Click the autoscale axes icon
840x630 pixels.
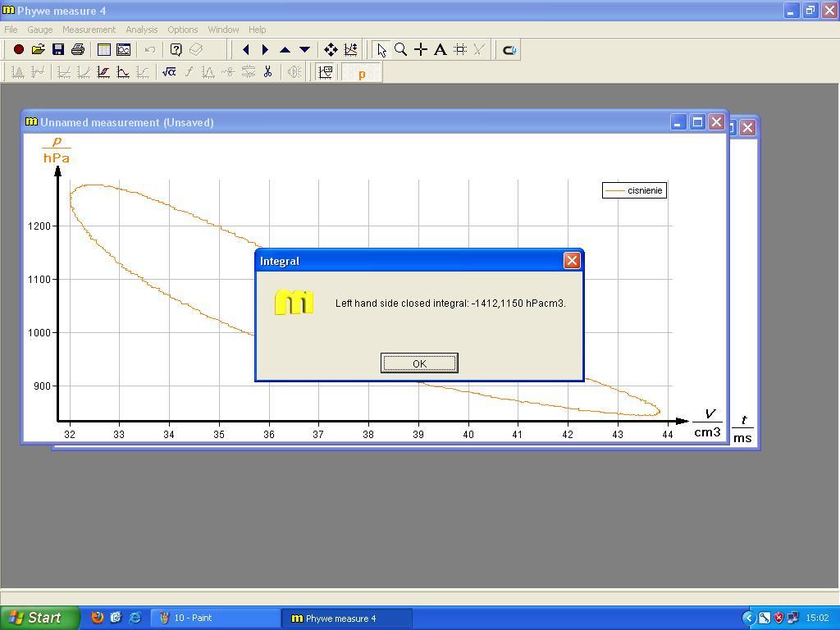pos(350,50)
